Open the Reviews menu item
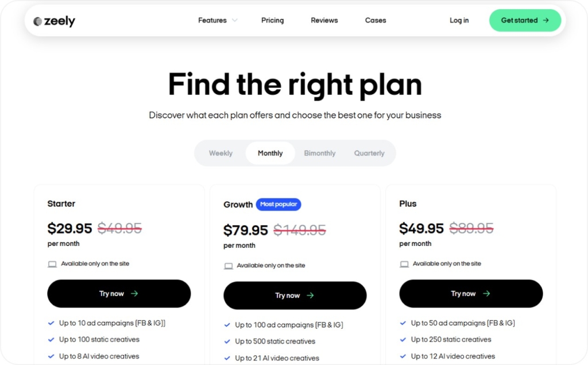 tap(324, 20)
